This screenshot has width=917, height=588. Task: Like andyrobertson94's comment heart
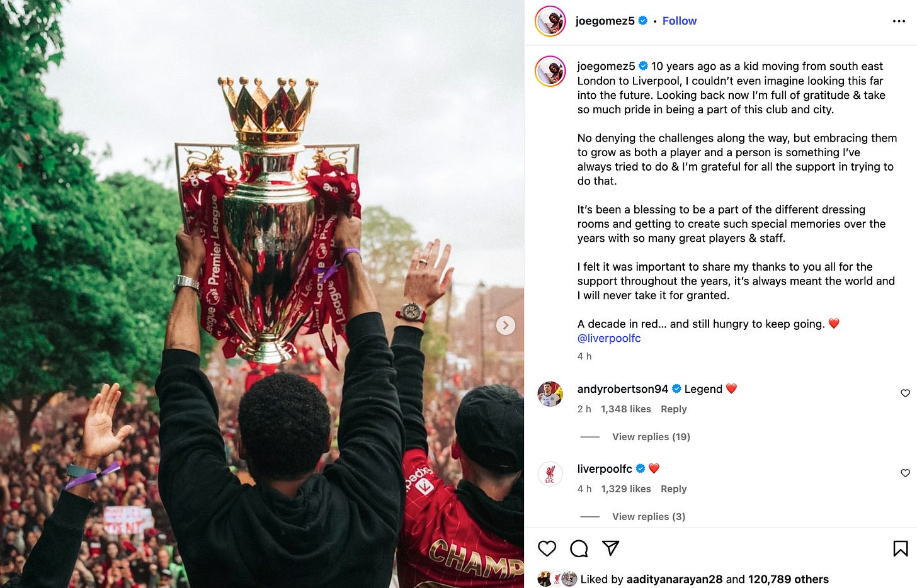point(905,393)
